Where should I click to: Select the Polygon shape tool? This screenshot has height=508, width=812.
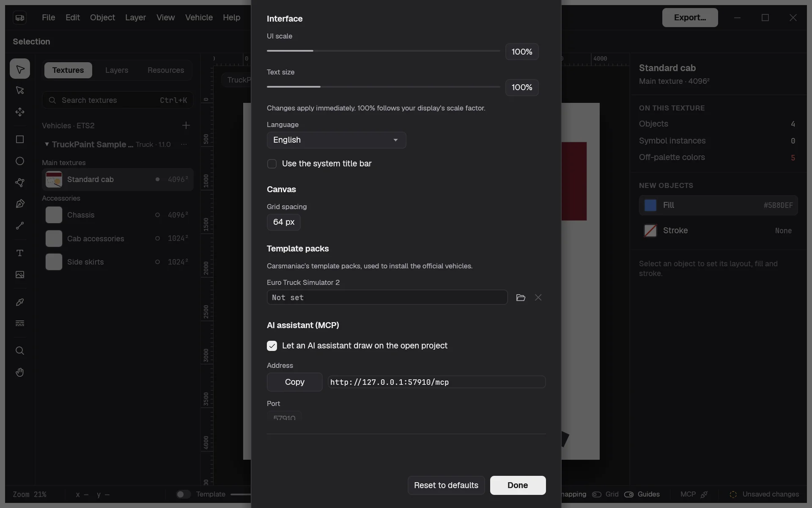point(20,182)
